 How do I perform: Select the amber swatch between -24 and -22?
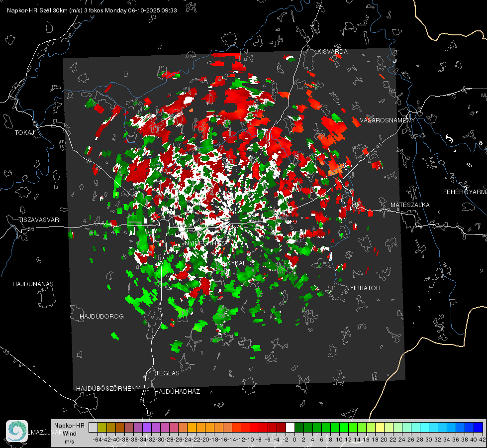192,428
